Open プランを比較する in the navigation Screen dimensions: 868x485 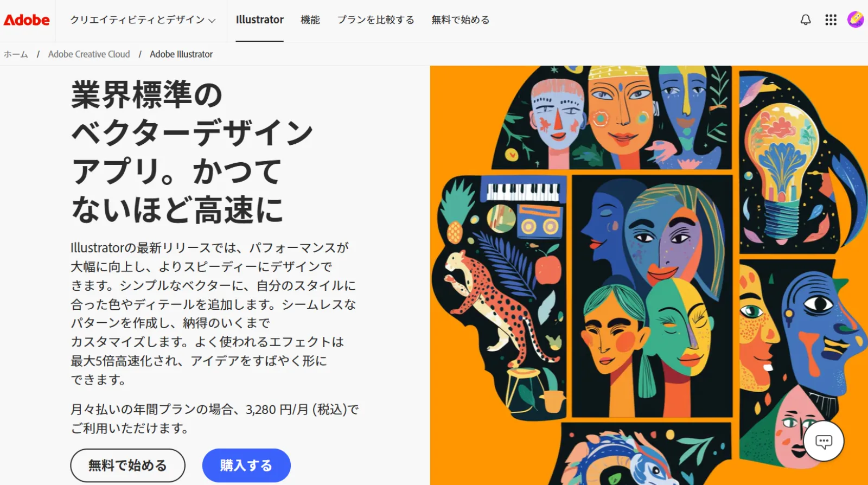point(375,20)
